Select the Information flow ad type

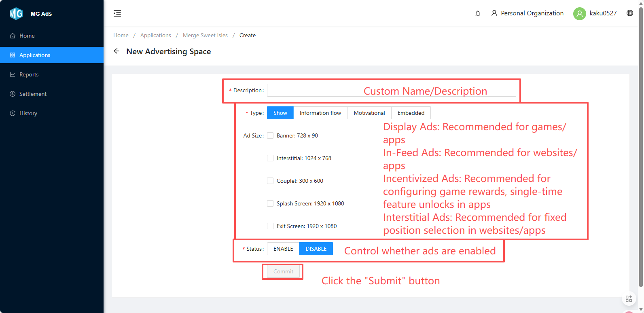320,113
